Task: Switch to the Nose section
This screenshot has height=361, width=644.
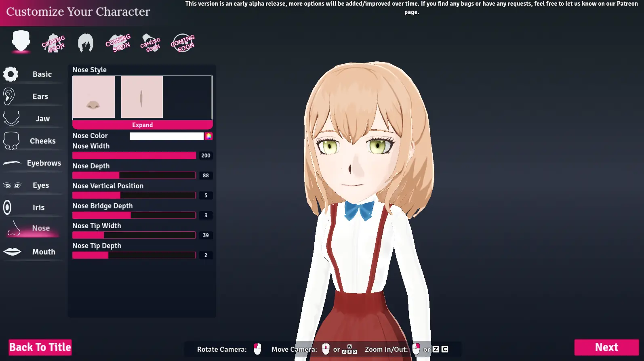Action: pos(40,228)
